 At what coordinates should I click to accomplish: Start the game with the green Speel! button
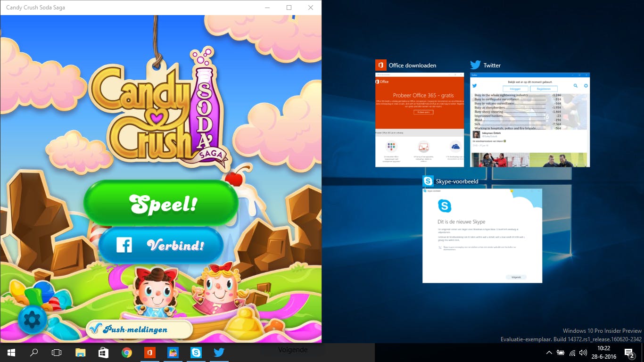tap(161, 204)
